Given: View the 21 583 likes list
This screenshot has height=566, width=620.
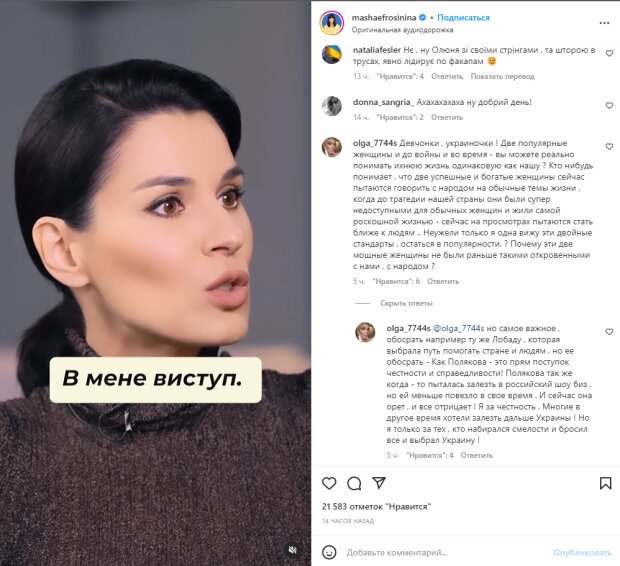Looking at the screenshot, I should (x=376, y=506).
